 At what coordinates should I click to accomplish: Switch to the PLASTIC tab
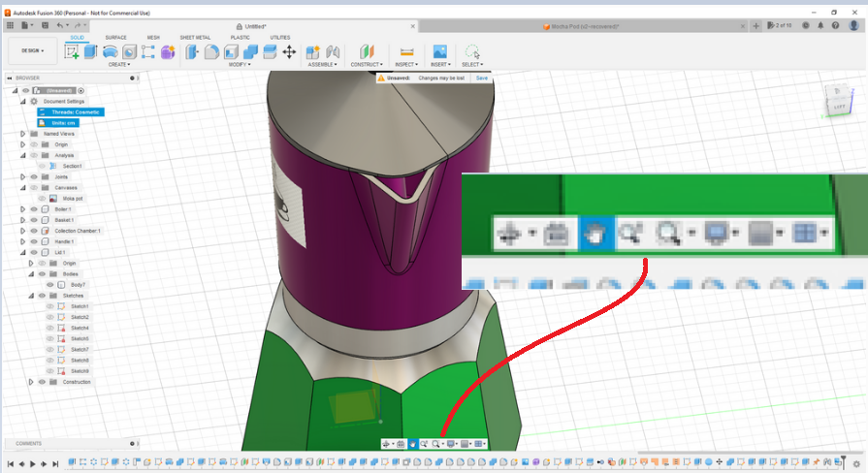coord(240,38)
